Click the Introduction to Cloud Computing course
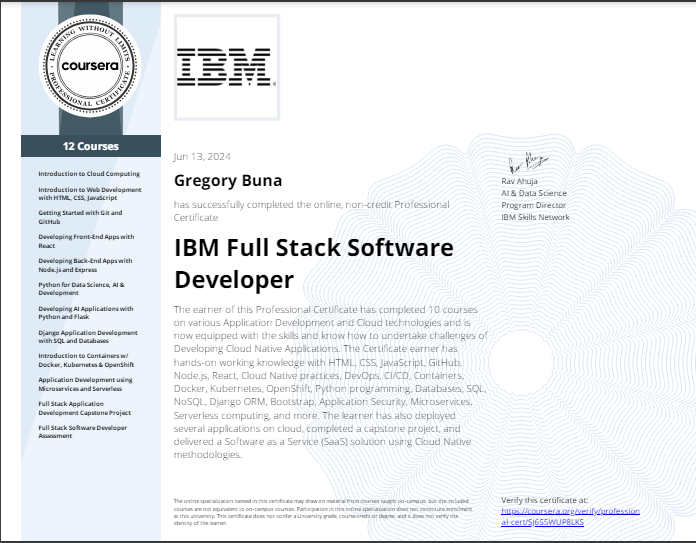 (x=89, y=174)
